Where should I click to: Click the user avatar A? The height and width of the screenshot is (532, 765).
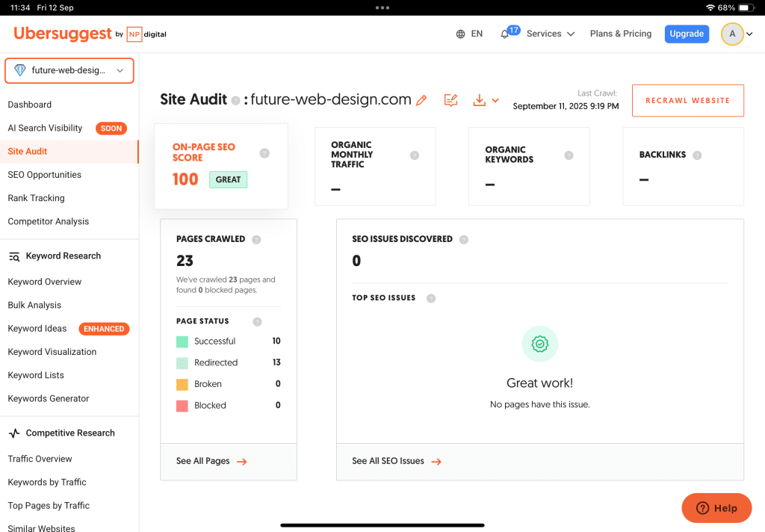pyautogui.click(x=732, y=34)
